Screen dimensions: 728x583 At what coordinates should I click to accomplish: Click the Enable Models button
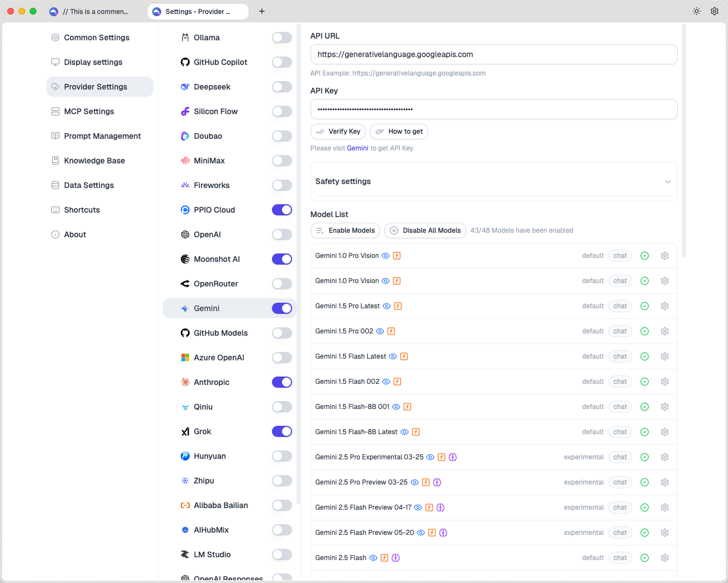tap(345, 231)
